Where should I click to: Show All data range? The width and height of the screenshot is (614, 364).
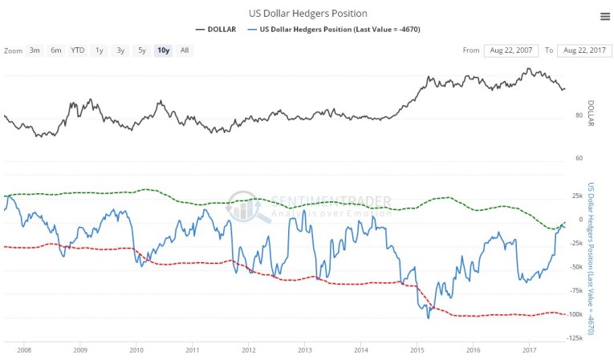coord(185,51)
